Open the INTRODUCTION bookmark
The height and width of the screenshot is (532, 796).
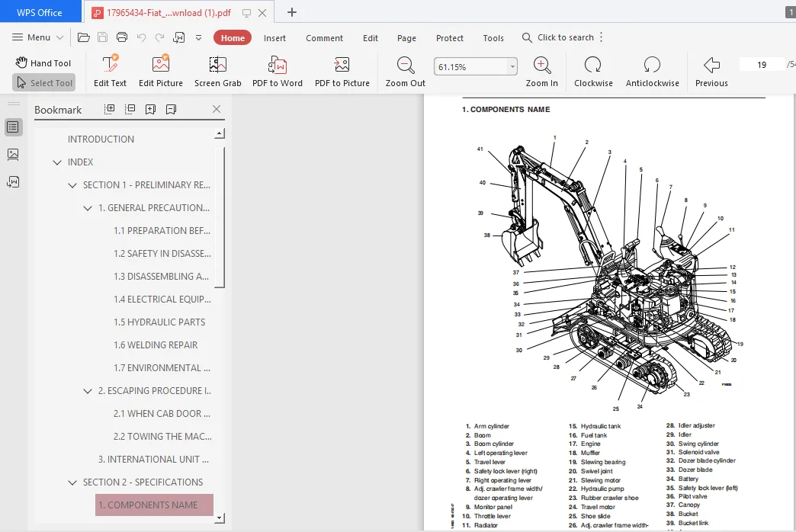click(101, 139)
